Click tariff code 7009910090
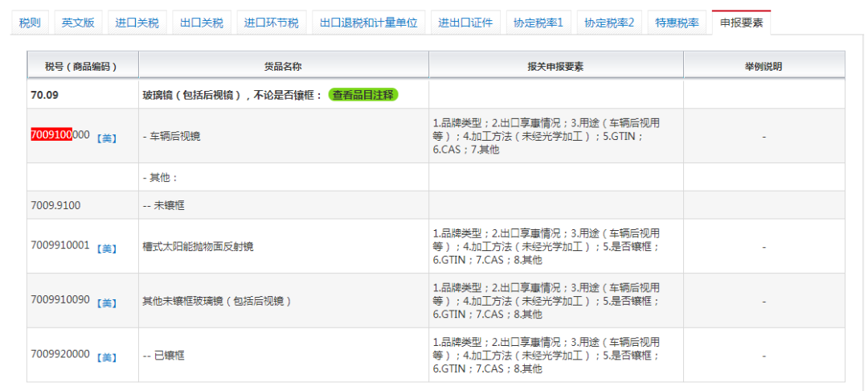This screenshot has width=868, height=391. [x=60, y=300]
